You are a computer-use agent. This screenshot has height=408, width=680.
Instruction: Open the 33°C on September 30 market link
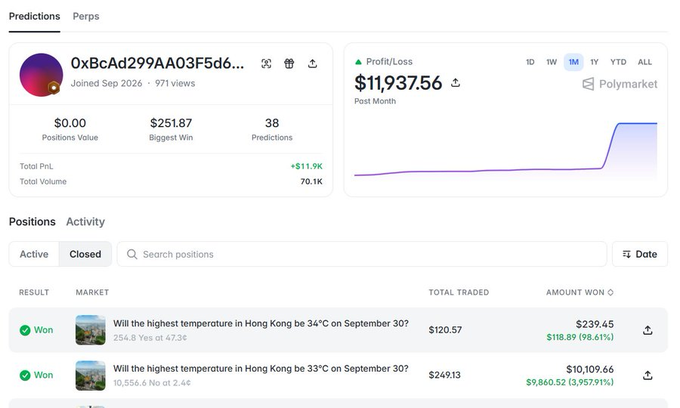[261, 369]
